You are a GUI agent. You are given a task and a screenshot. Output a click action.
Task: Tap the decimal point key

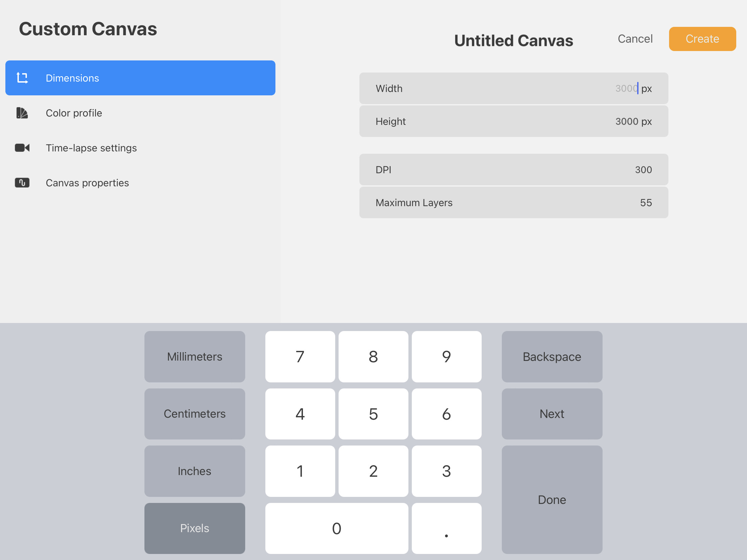click(x=446, y=528)
